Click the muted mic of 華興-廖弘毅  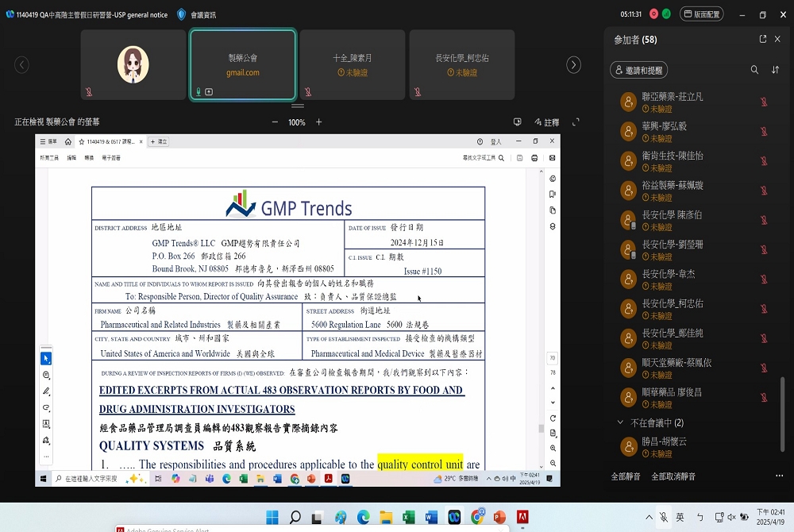click(764, 132)
